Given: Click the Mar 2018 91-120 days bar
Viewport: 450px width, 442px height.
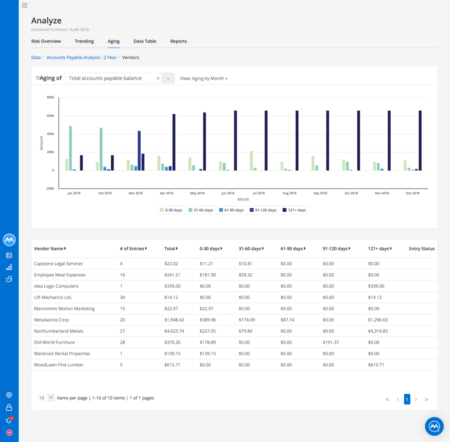Looking at the screenshot, I should pos(139,151).
